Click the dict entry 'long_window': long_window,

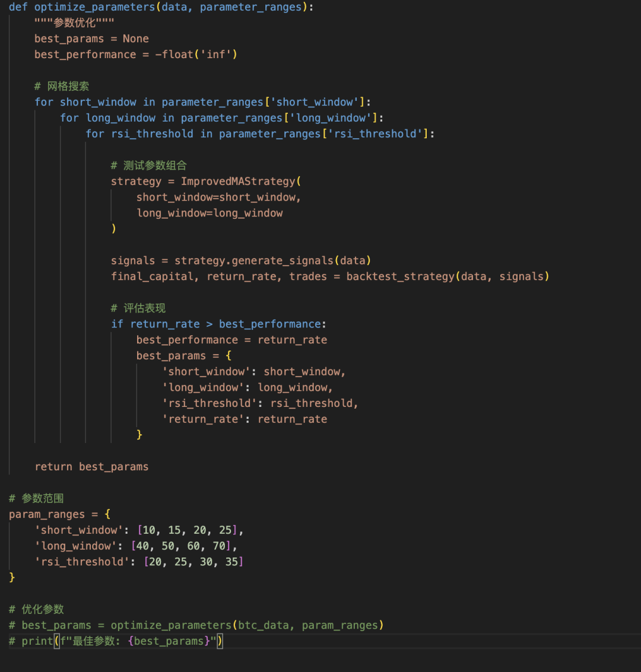[247, 387]
